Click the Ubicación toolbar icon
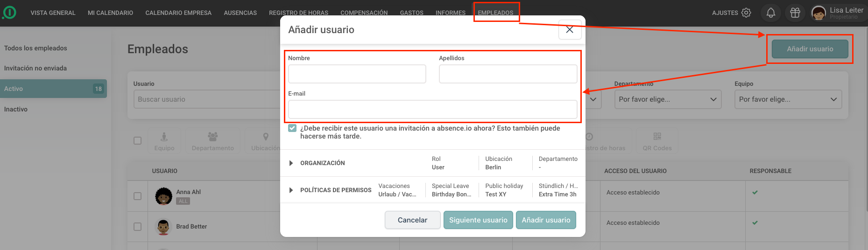 [265, 141]
